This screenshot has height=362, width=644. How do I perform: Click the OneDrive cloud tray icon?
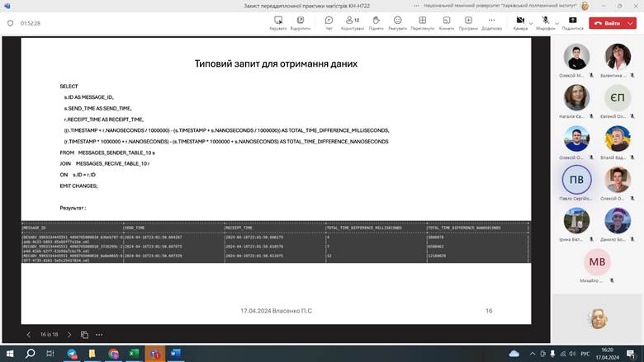(x=514, y=354)
